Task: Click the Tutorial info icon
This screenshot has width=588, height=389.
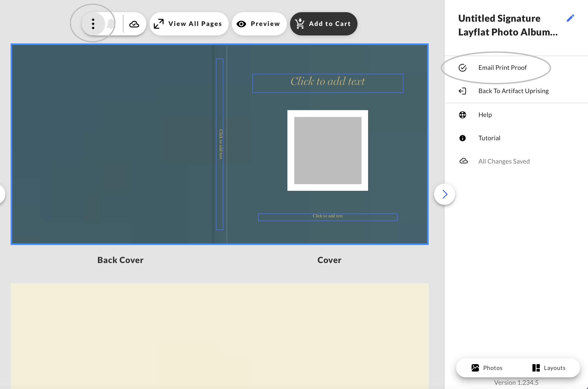Action: 462,138
